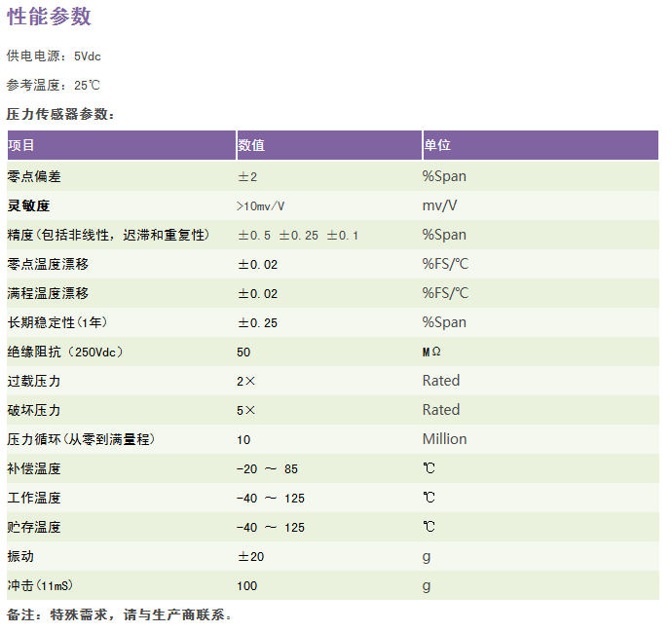Click the 精度 accuracy row label
This screenshot has height=632, width=672.
pyautogui.click(x=108, y=235)
